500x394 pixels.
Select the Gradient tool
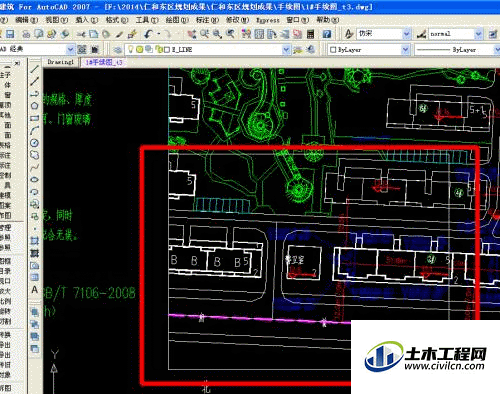click(35, 253)
